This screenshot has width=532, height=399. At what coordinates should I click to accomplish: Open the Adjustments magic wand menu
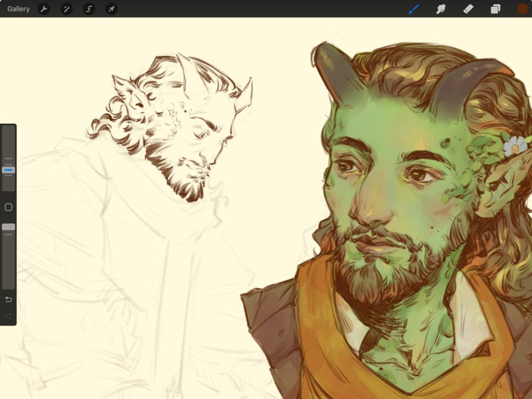(x=66, y=9)
